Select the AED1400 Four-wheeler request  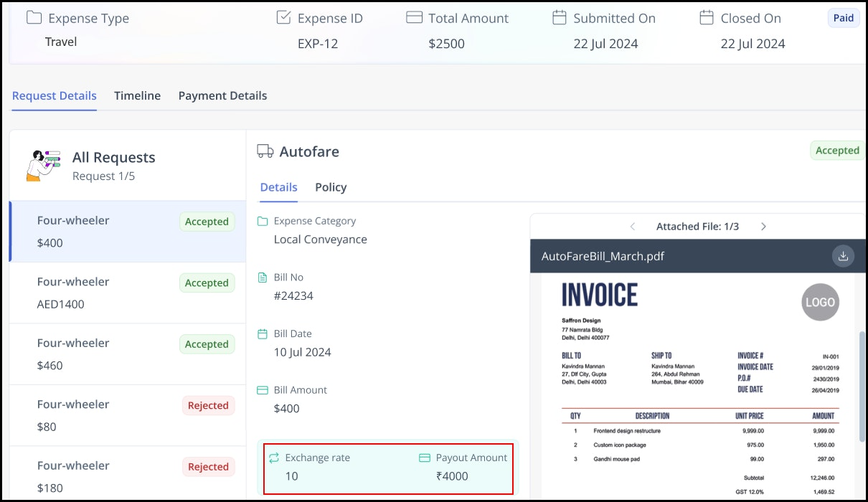(x=128, y=293)
